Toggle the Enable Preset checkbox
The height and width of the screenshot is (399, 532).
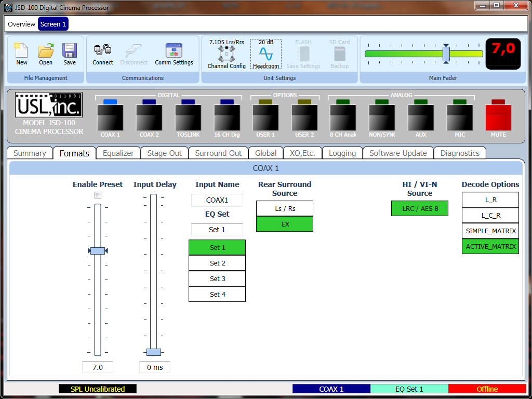(98, 195)
